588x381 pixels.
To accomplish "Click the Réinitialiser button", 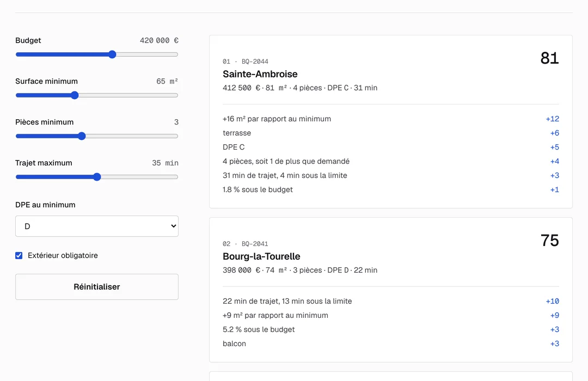I will pos(97,287).
